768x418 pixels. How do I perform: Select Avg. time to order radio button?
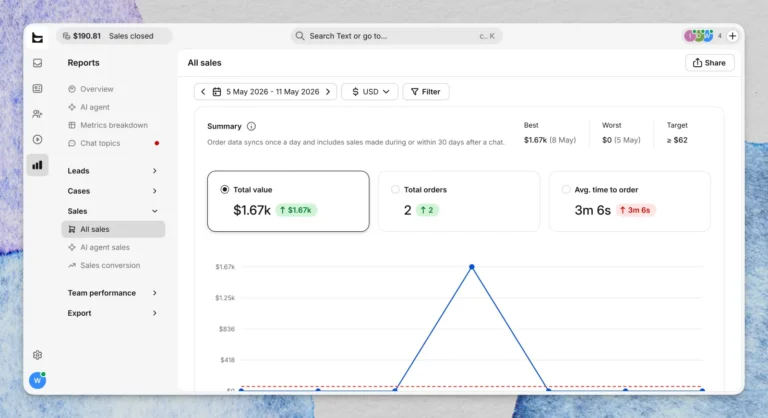(x=566, y=190)
